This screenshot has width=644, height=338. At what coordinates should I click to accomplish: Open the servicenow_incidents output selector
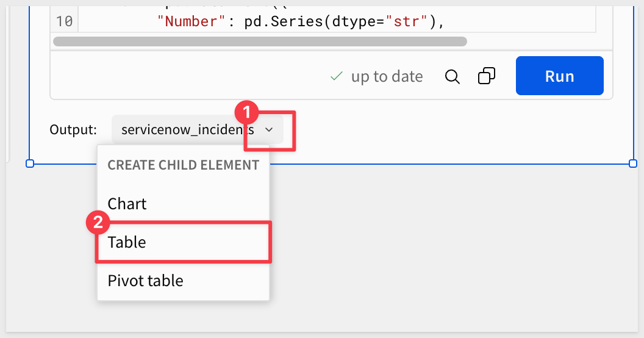187,129
